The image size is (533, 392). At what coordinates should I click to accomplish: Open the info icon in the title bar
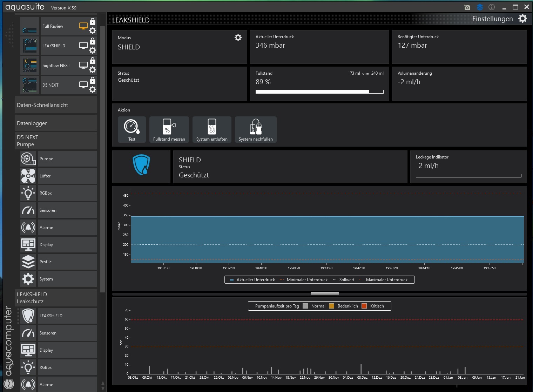[x=492, y=7]
